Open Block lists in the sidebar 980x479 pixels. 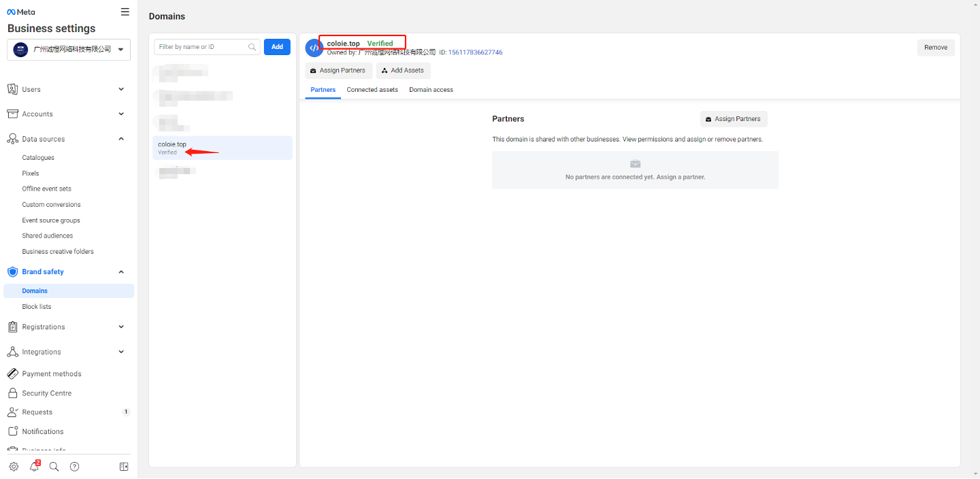click(37, 307)
